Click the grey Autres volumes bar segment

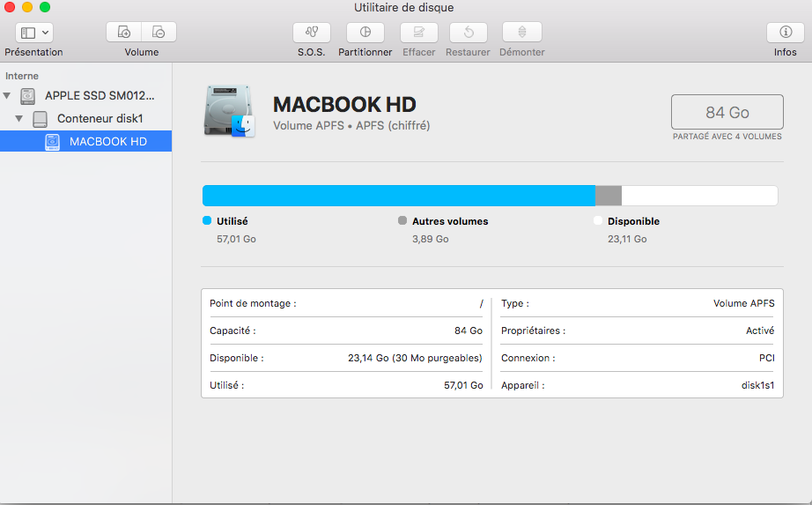[609, 196]
